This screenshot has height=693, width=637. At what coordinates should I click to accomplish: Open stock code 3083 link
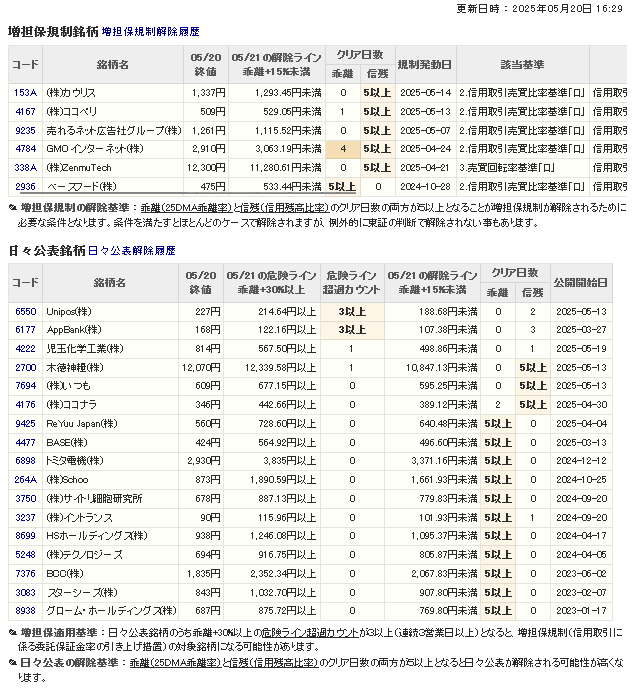(x=25, y=593)
